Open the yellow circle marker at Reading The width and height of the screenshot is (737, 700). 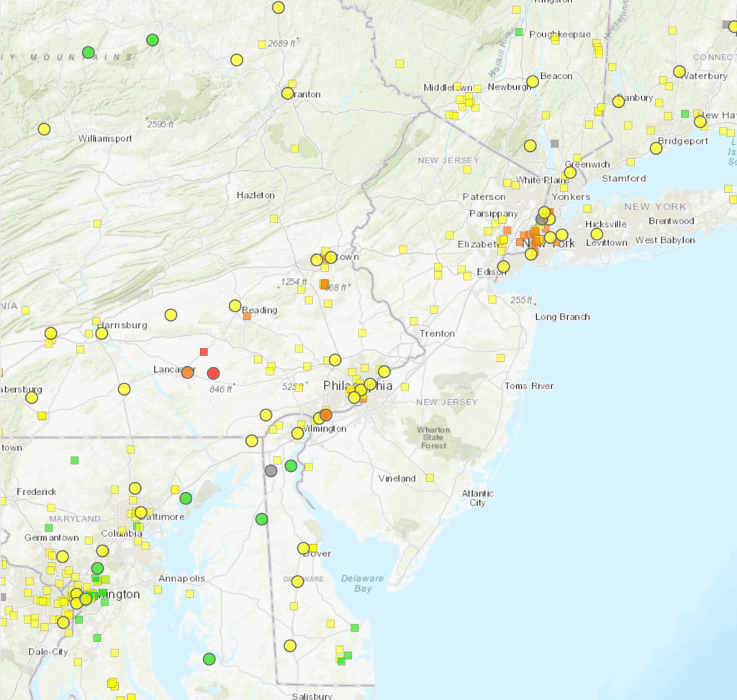click(235, 306)
